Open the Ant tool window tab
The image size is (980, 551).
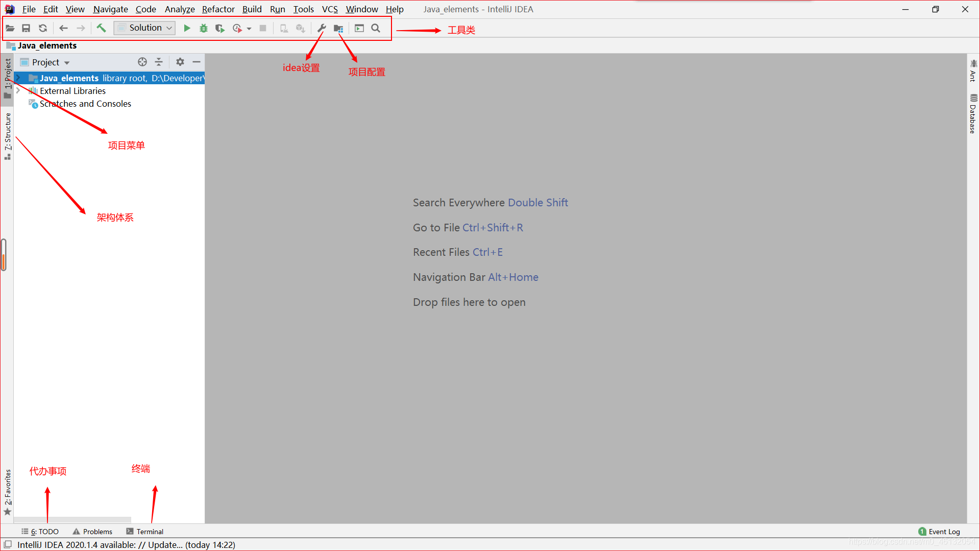(x=973, y=70)
